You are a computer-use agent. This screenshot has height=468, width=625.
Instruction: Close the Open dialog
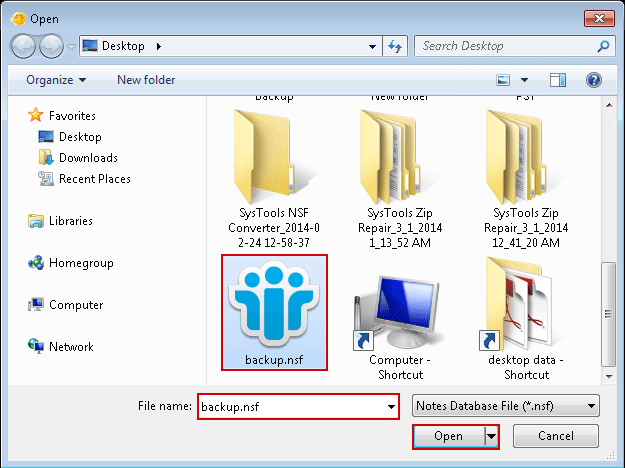(599, 19)
